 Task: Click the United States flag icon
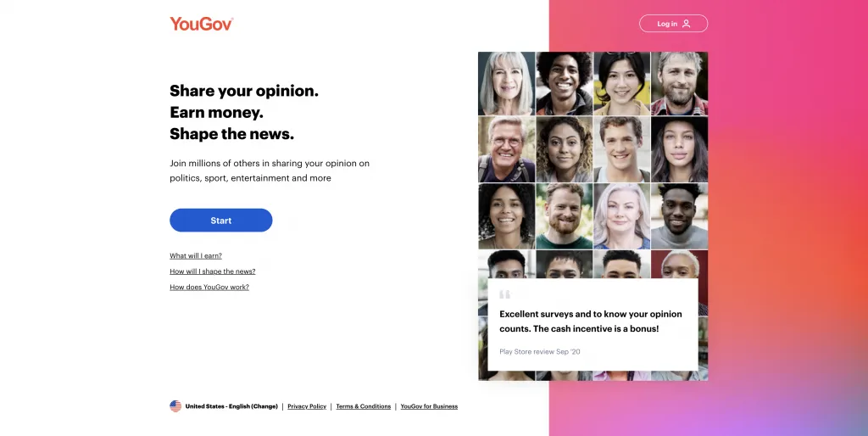[175, 406]
